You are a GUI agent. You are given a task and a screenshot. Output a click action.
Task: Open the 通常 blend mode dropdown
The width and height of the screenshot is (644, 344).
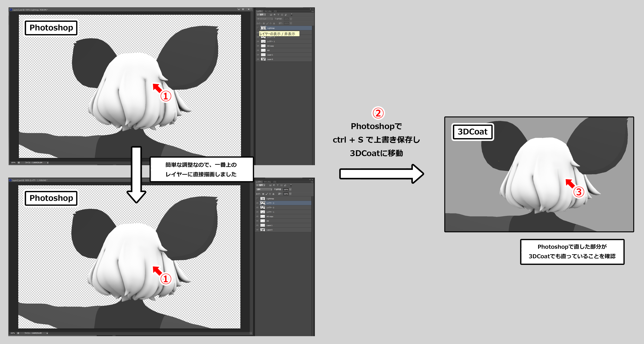pos(264,190)
